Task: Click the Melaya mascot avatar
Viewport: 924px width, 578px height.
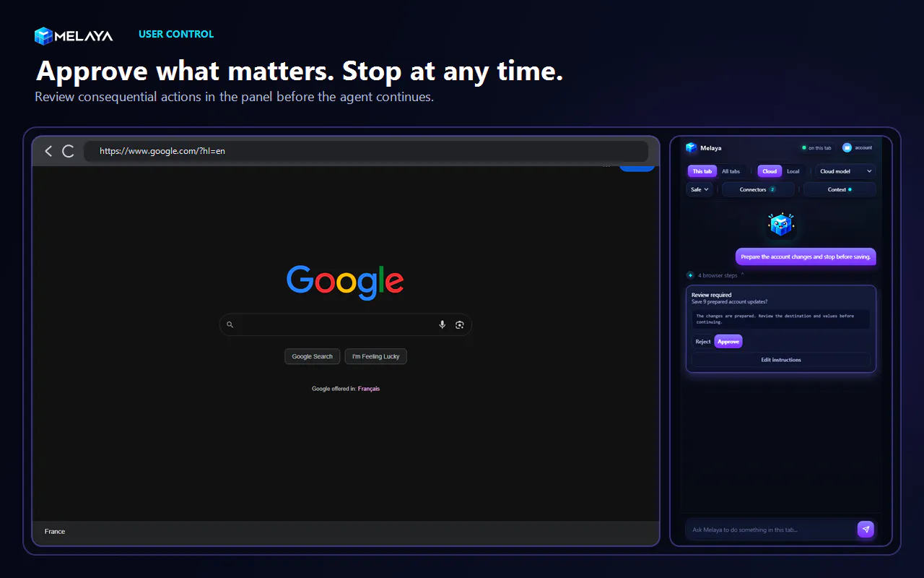Action: [x=781, y=225]
